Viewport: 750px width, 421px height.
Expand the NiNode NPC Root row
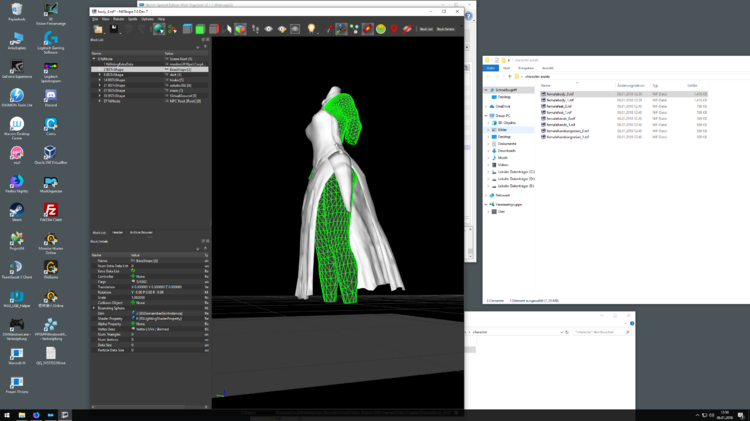(x=99, y=101)
